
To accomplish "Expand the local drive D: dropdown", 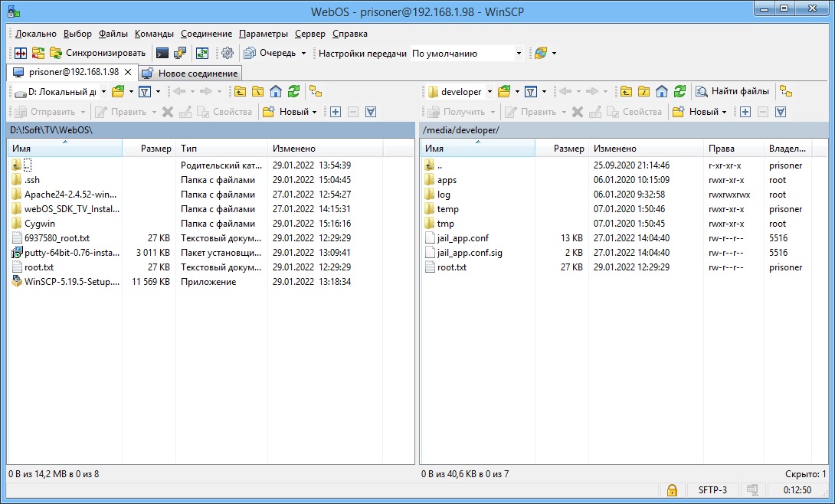I will tap(103, 92).
